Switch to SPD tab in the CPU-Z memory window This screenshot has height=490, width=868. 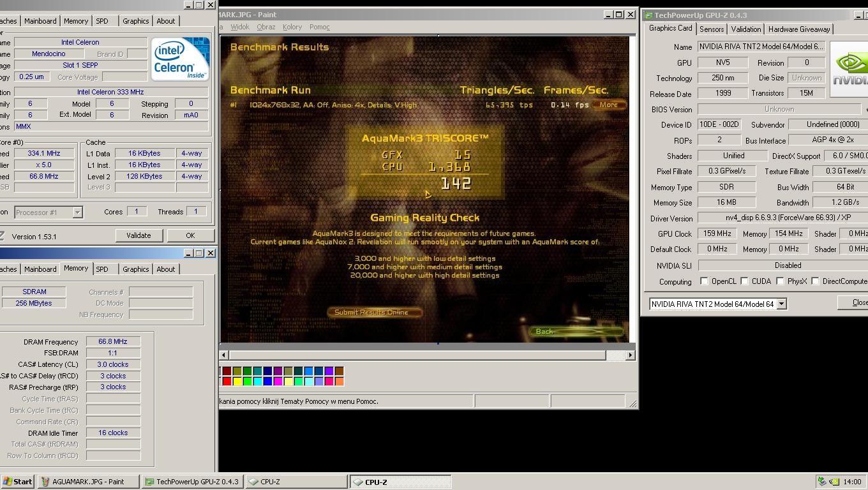pos(102,269)
